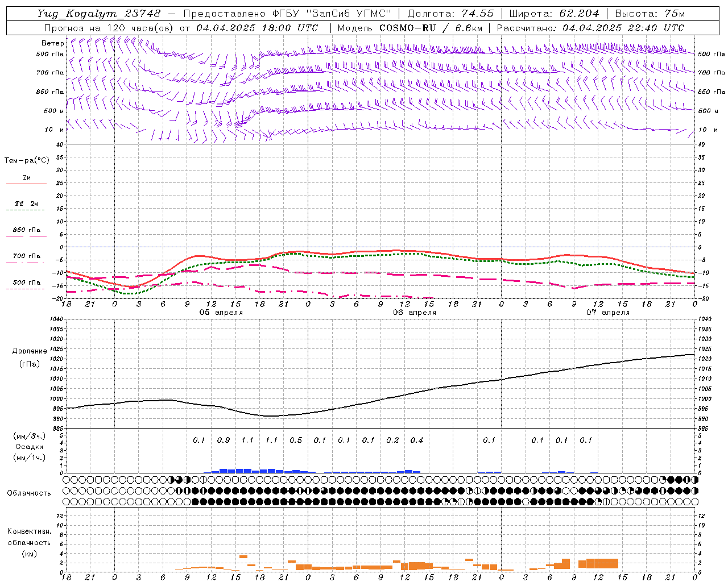The image size is (728, 582).
Task: Click the Конвективн. облачность (км) label
Action: click(x=29, y=542)
